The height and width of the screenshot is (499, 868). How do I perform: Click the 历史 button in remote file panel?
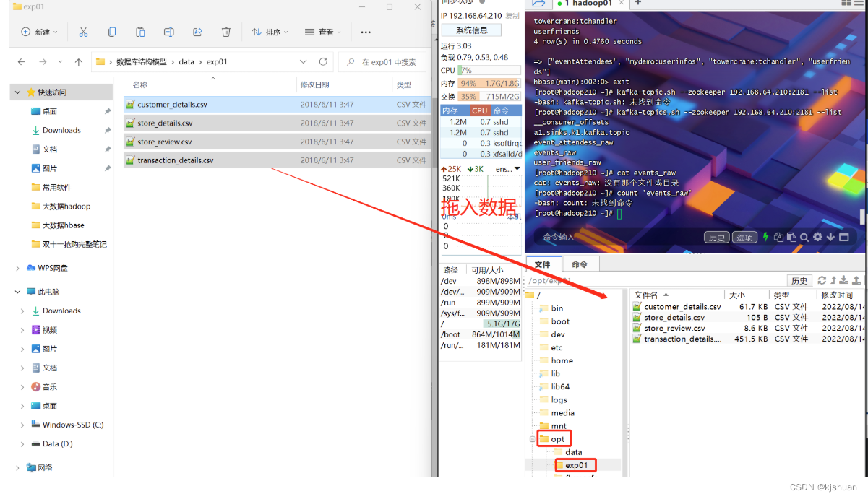point(799,280)
